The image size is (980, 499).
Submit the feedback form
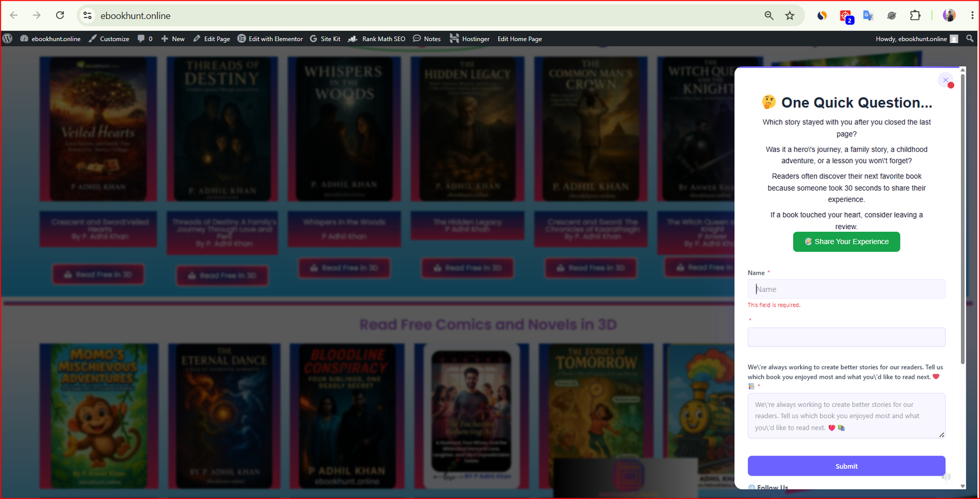846,466
